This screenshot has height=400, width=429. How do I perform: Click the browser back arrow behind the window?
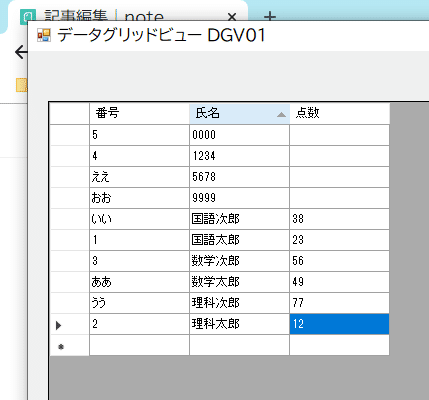pyautogui.click(x=21, y=52)
